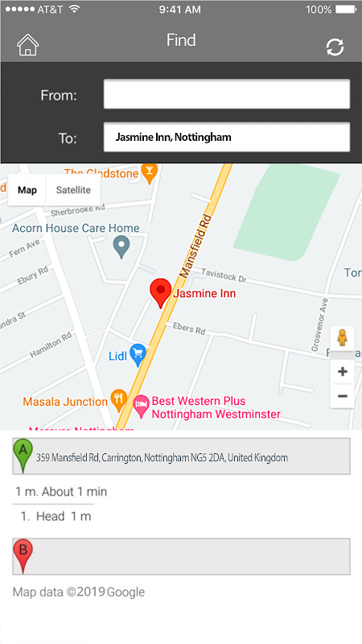This screenshot has height=644, width=362.
Task: Click the green A start marker
Action: click(x=23, y=455)
